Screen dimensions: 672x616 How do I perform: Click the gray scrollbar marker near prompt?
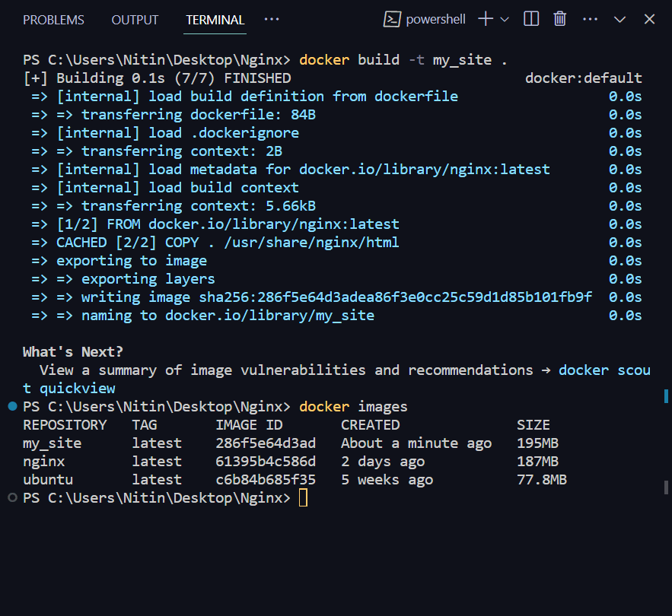[x=667, y=487]
